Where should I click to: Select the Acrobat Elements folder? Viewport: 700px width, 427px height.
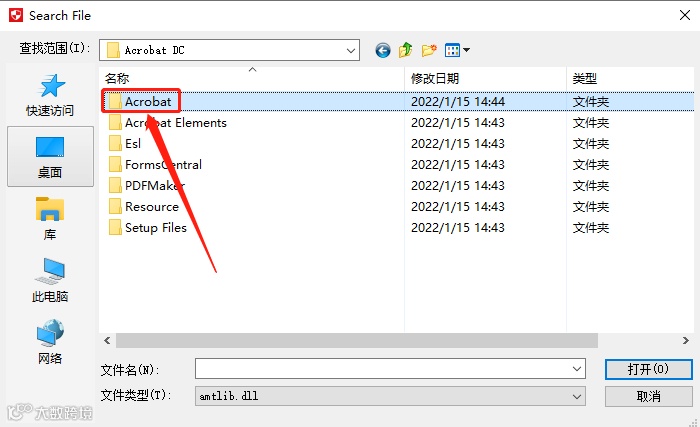click(176, 123)
